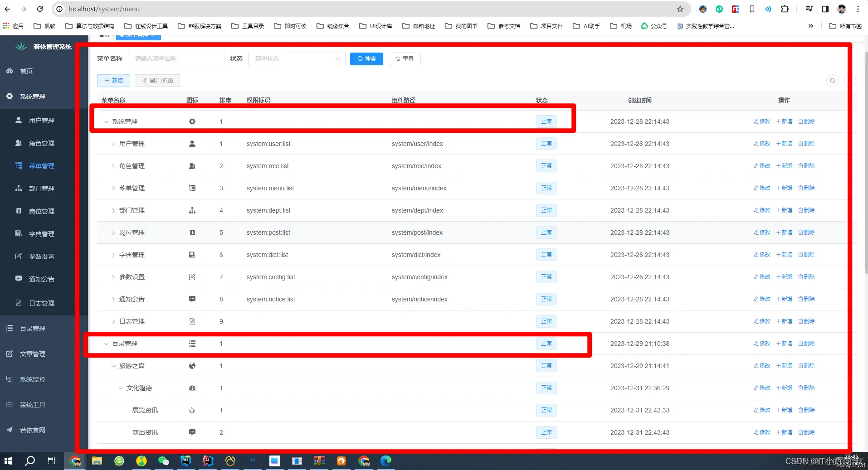The width and height of the screenshot is (868, 470).
Task: Collapse the 文化隆德 table row
Action: [x=121, y=388]
